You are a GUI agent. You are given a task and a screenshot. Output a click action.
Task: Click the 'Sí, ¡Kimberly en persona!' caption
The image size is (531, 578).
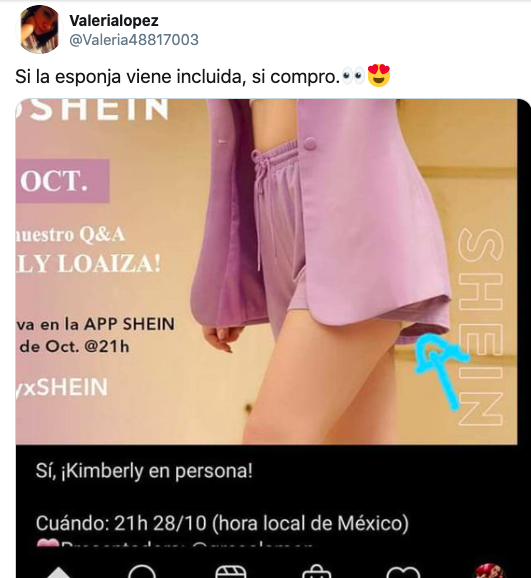(144, 471)
